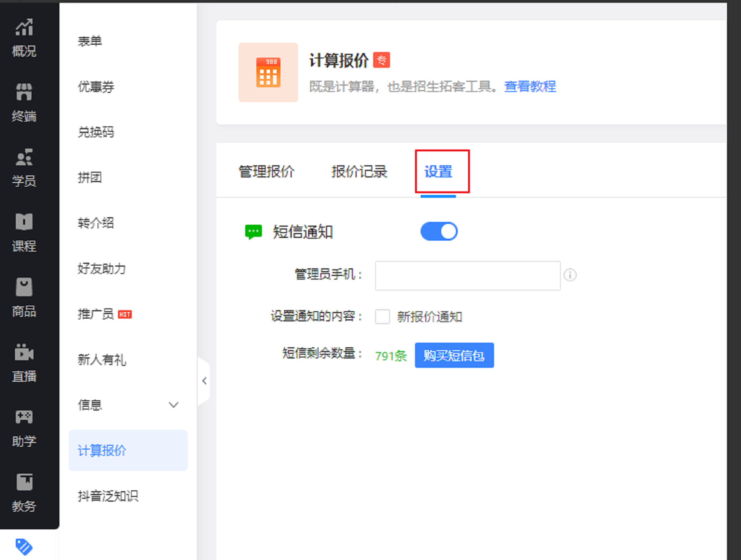This screenshot has width=741, height=560.
Task: Switch to the 管理报价 tab
Action: (x=266, y=172)
